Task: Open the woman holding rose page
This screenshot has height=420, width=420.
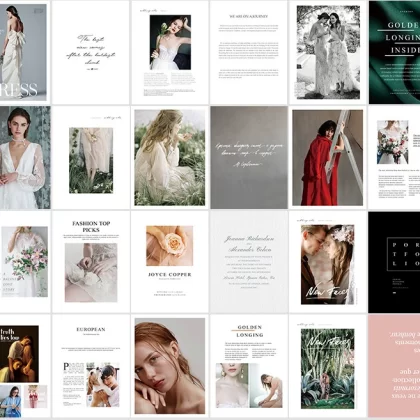Action: 170,52
